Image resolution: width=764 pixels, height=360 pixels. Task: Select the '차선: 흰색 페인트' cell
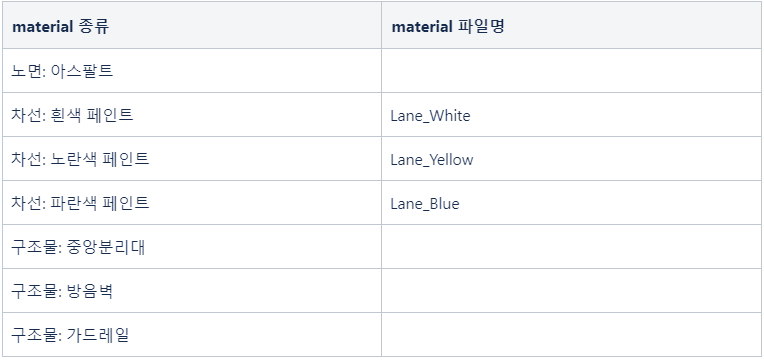[192, 115]
